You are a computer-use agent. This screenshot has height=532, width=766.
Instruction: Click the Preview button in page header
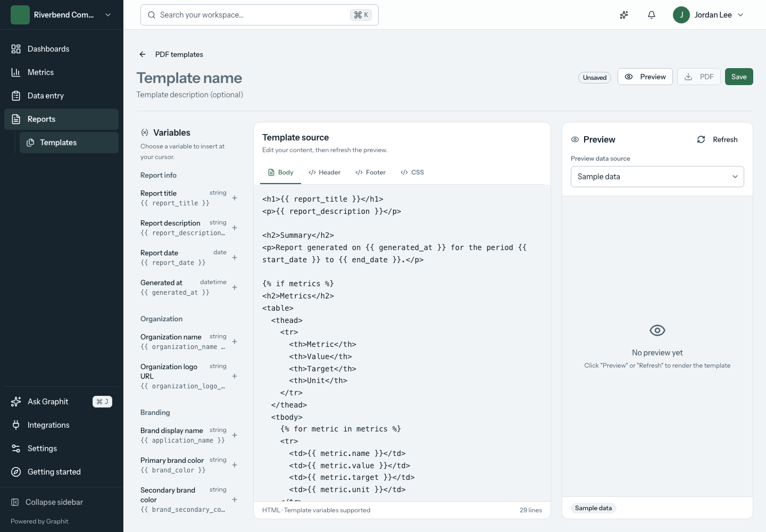[645, 77]
